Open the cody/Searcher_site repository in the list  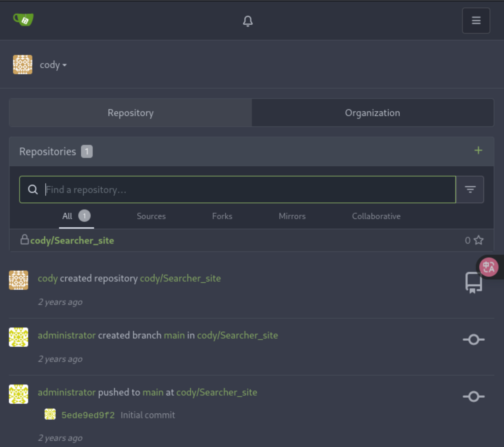coord(72,240)
